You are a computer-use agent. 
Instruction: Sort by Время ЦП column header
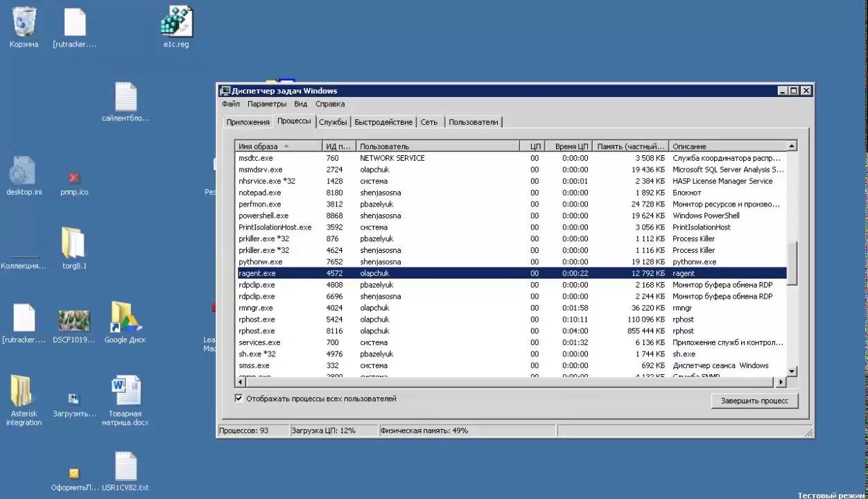(x=568, y=146)
